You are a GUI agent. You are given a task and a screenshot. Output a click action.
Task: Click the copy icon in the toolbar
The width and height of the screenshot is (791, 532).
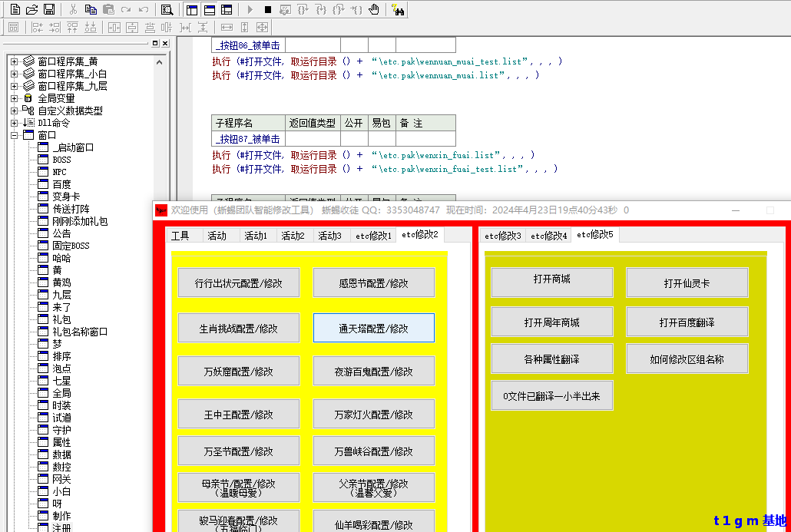point(91,10)
